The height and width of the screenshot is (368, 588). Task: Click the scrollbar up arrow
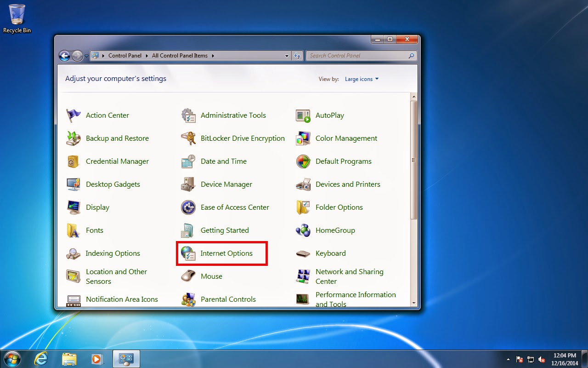(414, 97)
